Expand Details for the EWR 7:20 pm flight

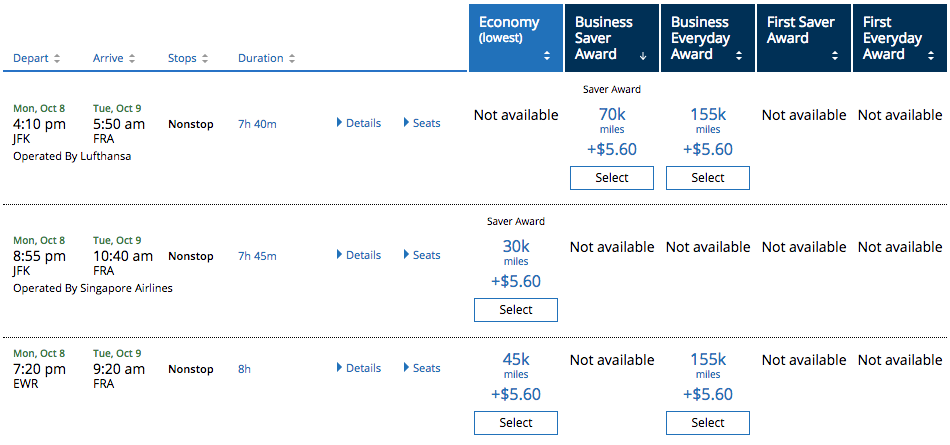358,368
